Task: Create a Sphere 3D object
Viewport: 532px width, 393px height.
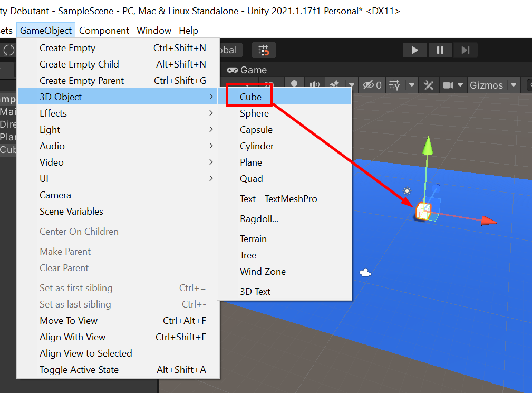Action: point(284,113)
